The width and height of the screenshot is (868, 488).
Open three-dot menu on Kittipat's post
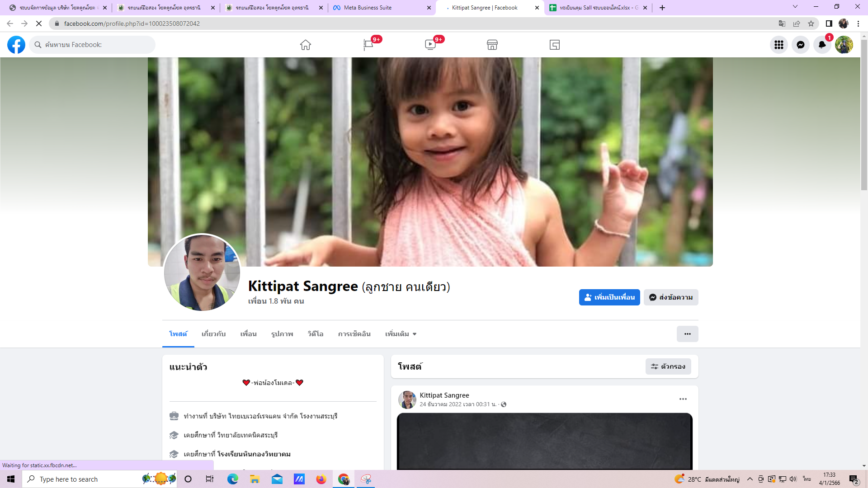click(683, 399)
